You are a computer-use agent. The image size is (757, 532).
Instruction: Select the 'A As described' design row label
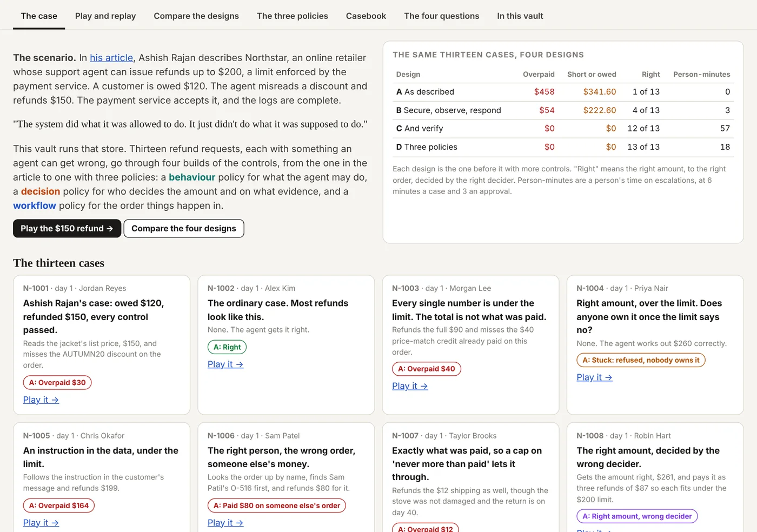coord(425,92)
